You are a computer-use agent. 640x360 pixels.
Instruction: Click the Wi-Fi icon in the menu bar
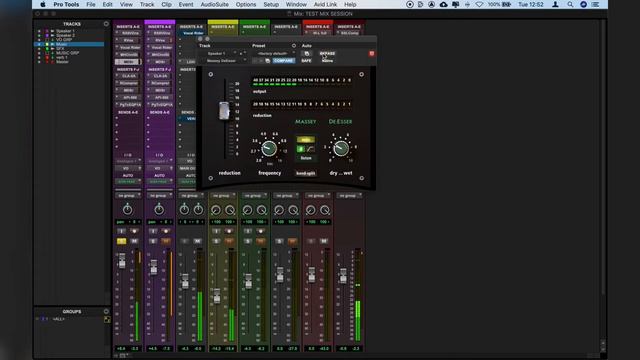[479, 4]
